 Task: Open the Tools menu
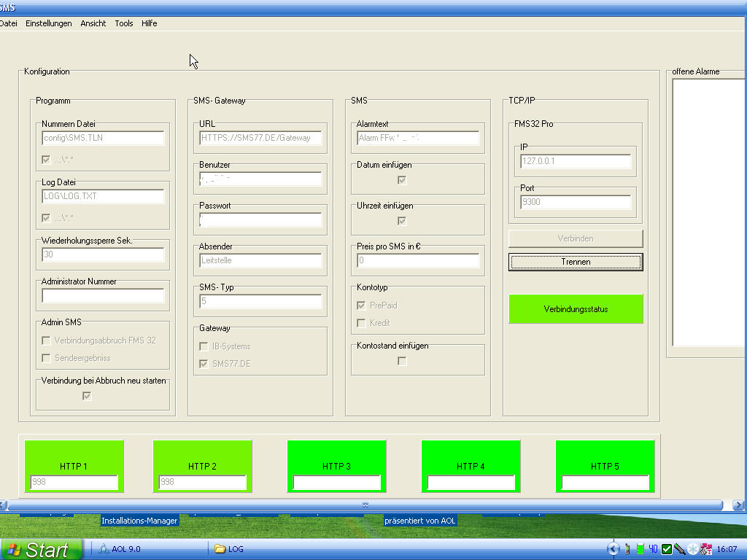click(x=124, y=23)
